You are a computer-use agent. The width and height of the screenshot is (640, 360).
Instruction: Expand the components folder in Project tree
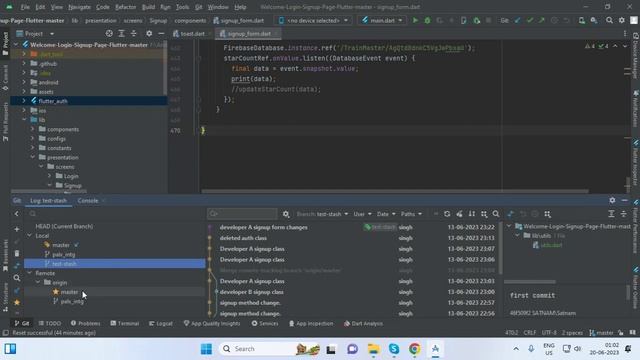click(33, 129)
